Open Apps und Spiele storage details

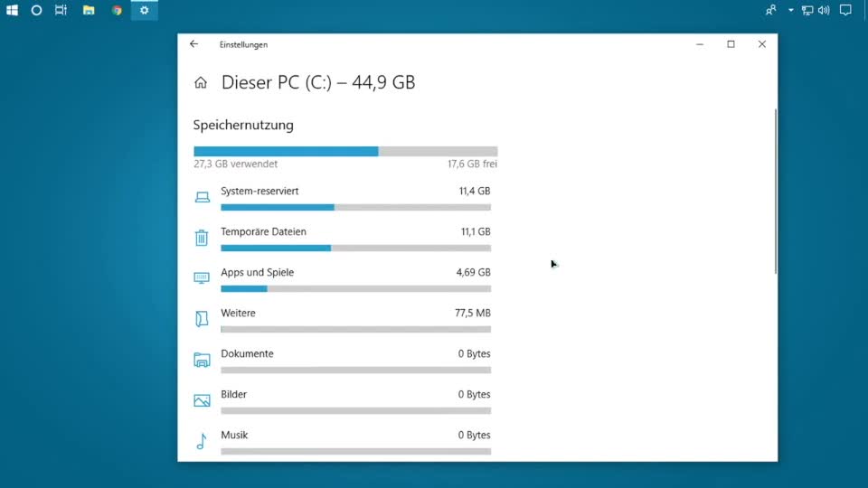[x=342, y=279]
